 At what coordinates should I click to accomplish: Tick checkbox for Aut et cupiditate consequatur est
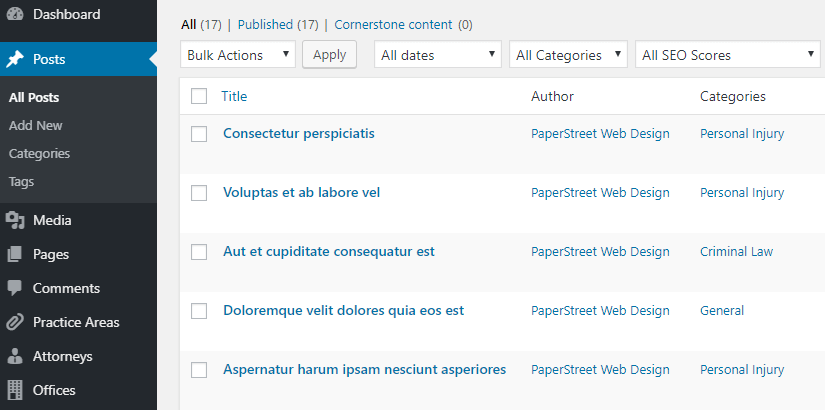tap(199, 252)
